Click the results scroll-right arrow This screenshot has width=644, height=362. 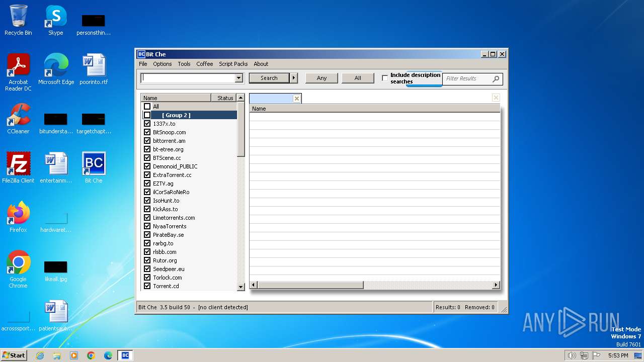(496, 285)
